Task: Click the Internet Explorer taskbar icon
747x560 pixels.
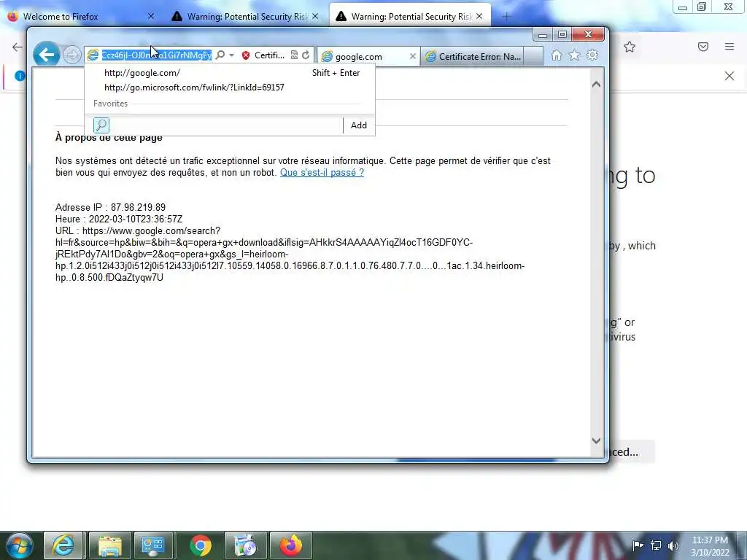Action: click(x=63, y=545)
